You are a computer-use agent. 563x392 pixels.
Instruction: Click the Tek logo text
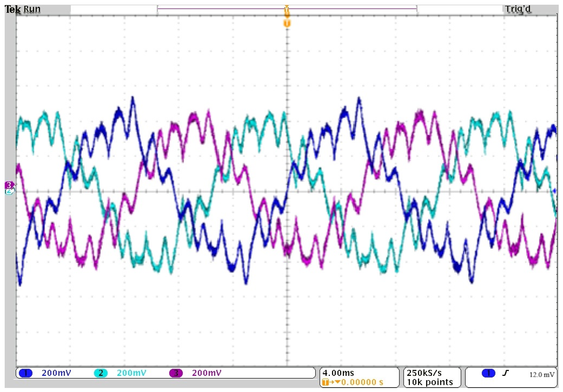point(12,9)
